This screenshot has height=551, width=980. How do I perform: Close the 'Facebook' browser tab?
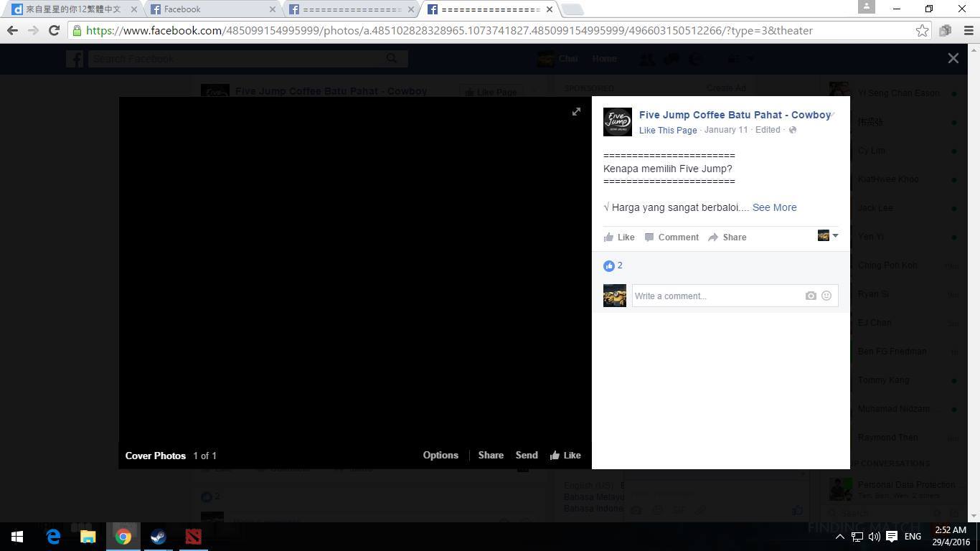[272, 9]
